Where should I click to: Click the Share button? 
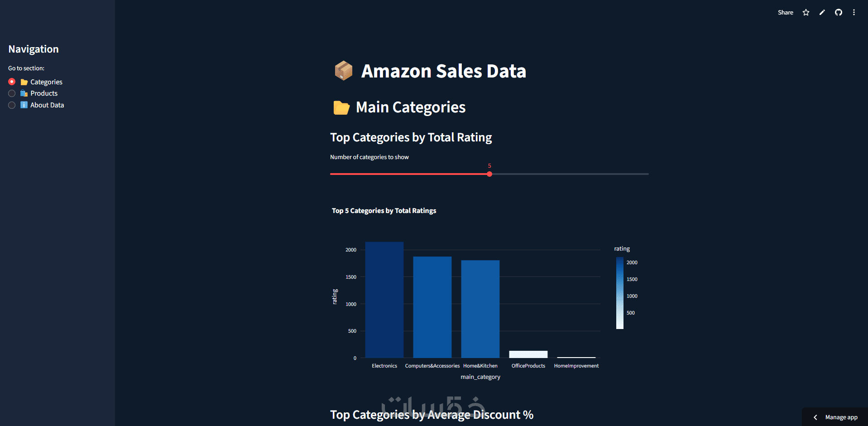click(x=785, y=13)
